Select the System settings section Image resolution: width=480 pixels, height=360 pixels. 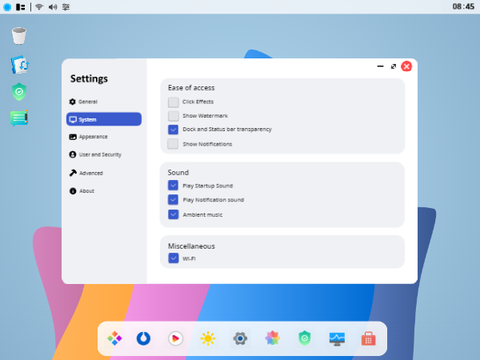[104, 119]
